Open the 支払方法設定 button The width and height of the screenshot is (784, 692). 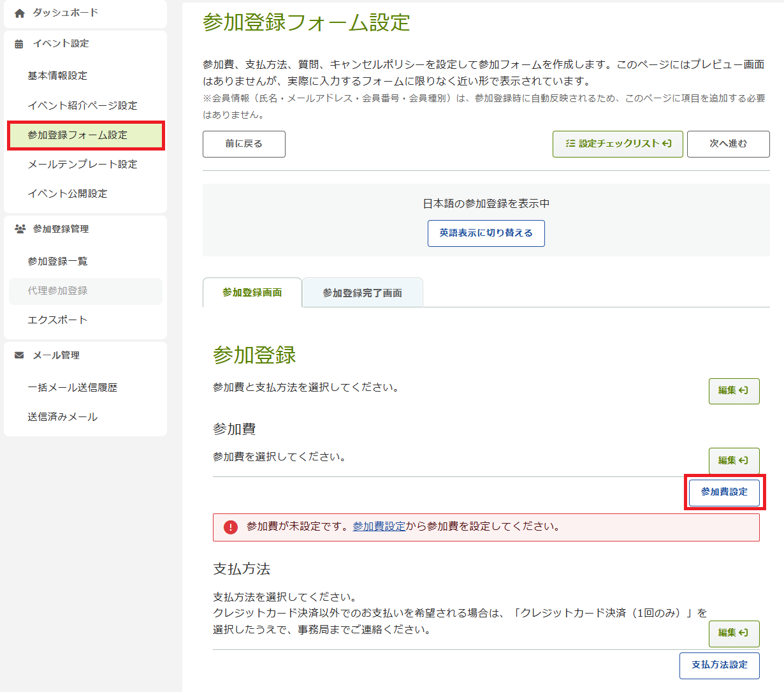point(719,665)
